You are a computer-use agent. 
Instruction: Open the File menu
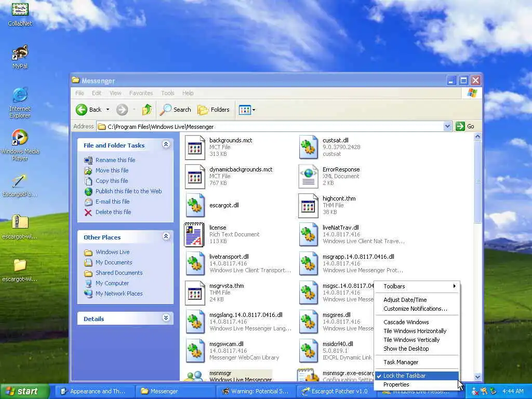click(x=79, y=93)
